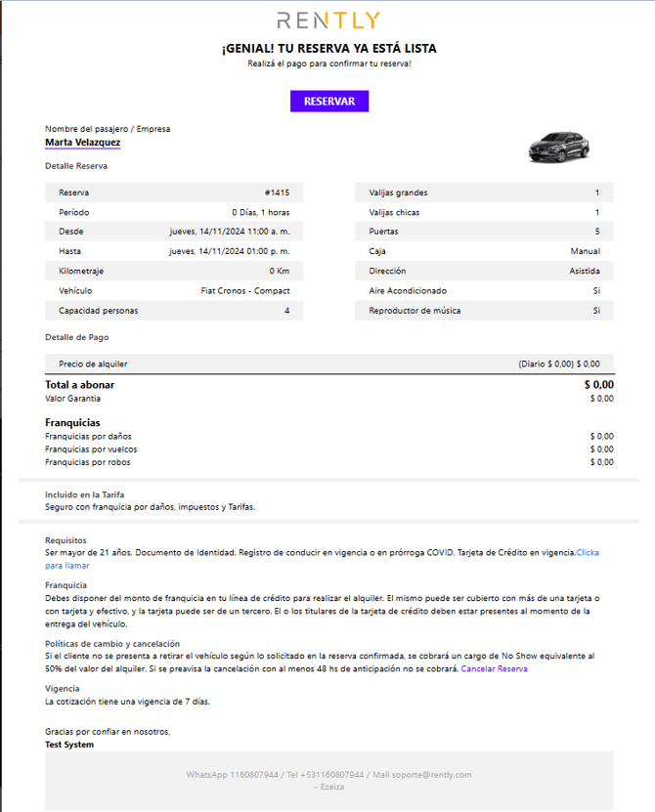Click the Test System signature text
Screen dimensions: 655x812
coord(69,745)
